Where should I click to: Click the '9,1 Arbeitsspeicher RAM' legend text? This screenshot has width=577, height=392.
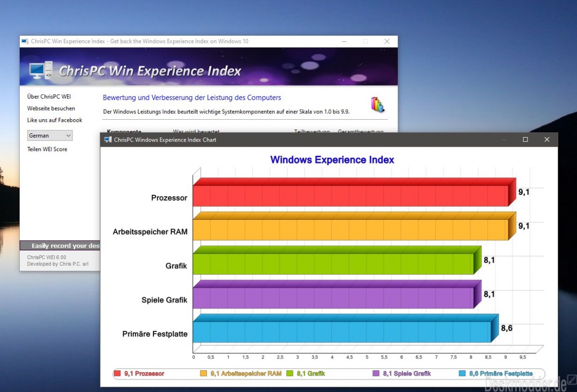[x=246, y=374]
